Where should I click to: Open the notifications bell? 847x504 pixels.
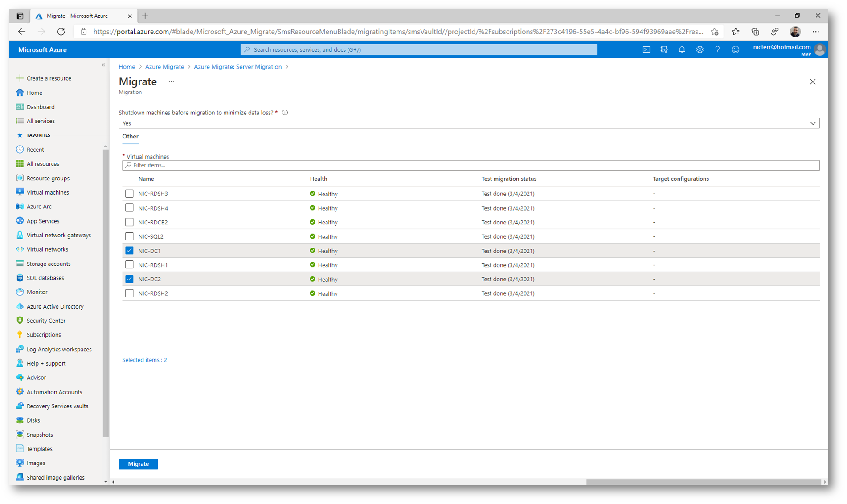[682, 49]
